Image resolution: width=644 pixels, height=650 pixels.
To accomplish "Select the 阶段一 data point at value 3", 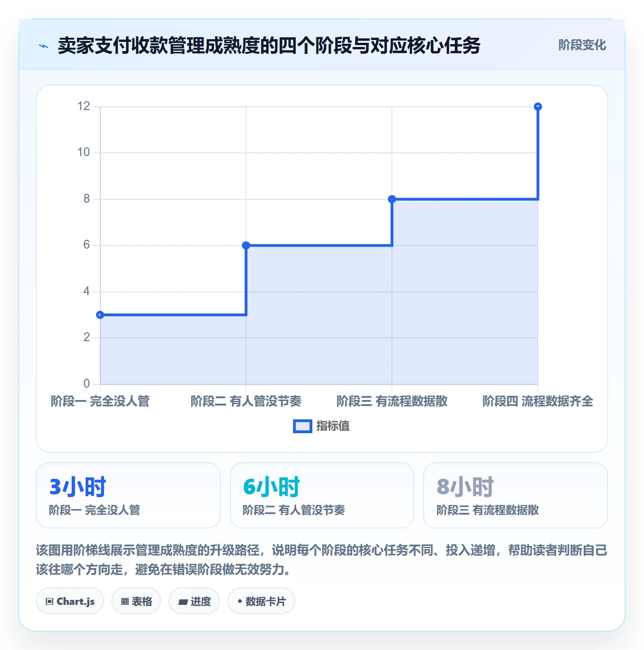I will [x=100, y=315].
